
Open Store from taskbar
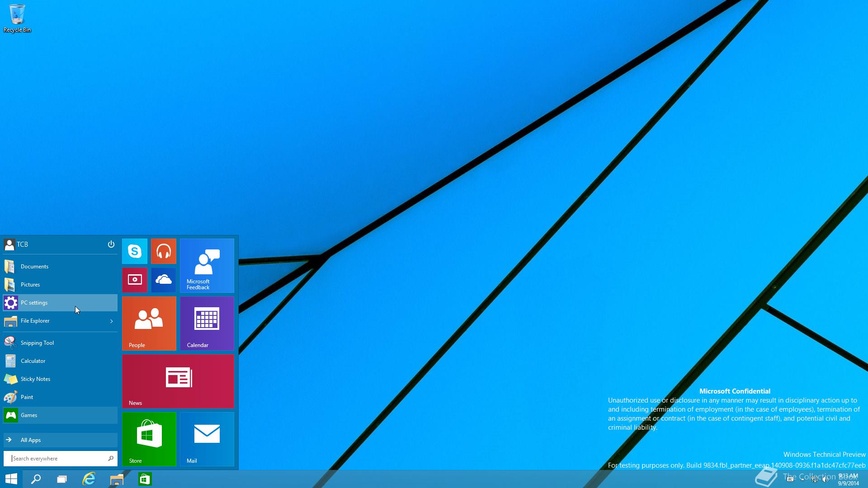point(145,479)
